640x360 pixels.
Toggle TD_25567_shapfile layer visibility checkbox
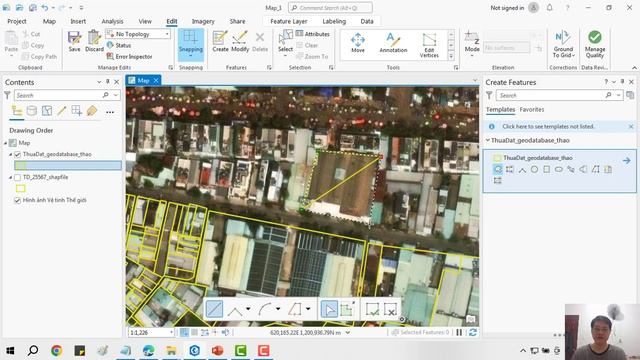pyautogui.click(x=17, y=177)
